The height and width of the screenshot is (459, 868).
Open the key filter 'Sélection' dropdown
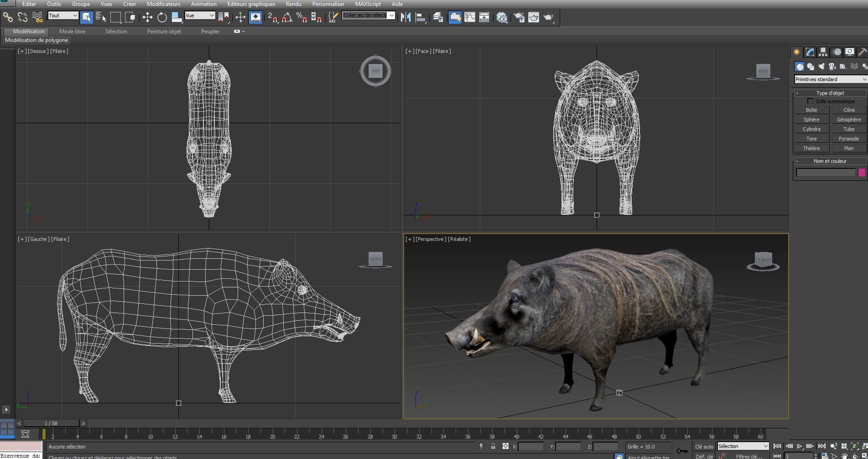(x=743, y=446)
